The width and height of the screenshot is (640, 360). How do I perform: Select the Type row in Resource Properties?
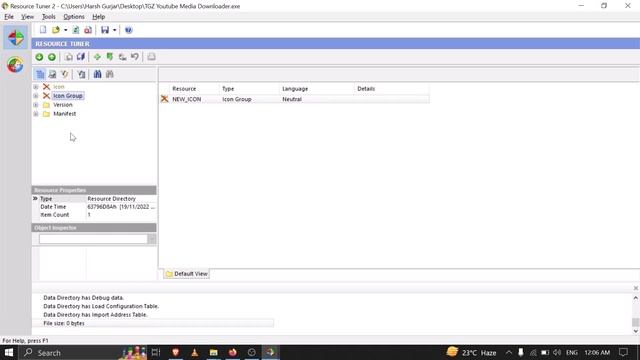coord(94,199)
